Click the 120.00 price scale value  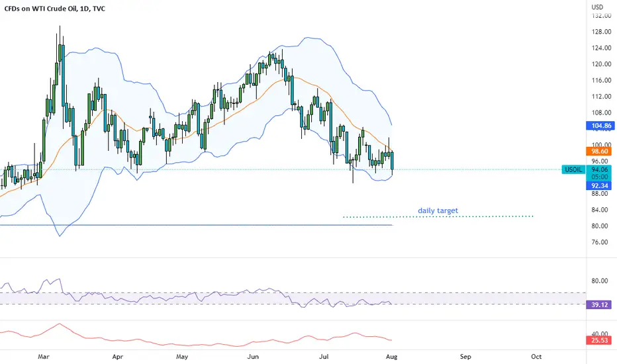pos(602,64)
